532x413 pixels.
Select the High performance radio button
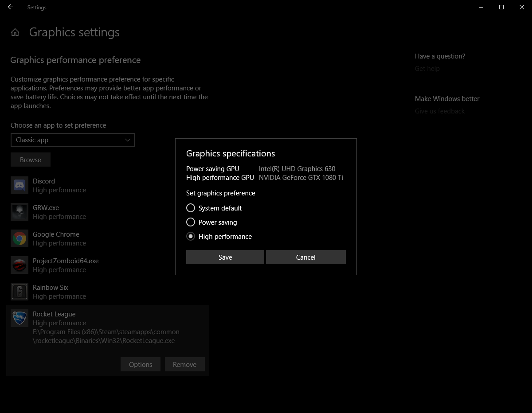(191, 236)
